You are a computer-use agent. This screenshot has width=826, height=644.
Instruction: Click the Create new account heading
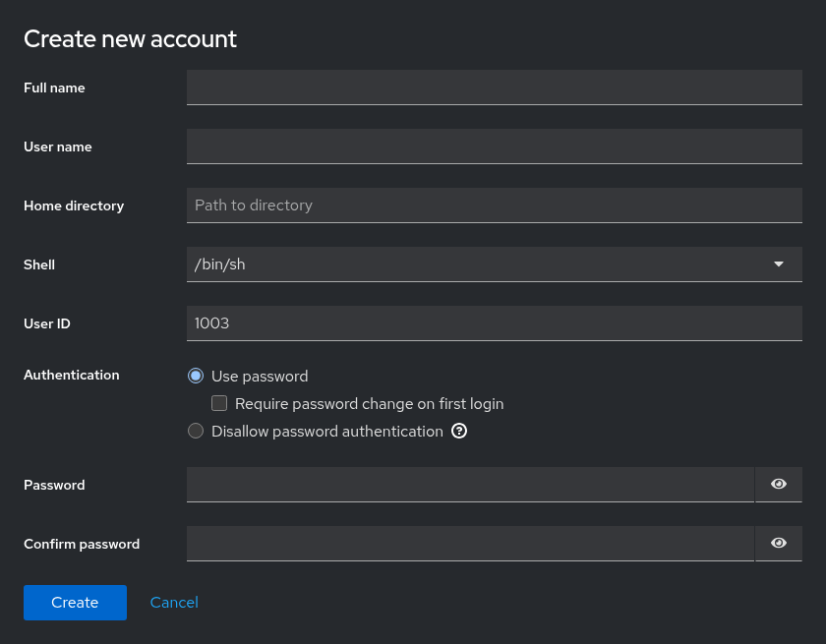[x=130, y=39]
